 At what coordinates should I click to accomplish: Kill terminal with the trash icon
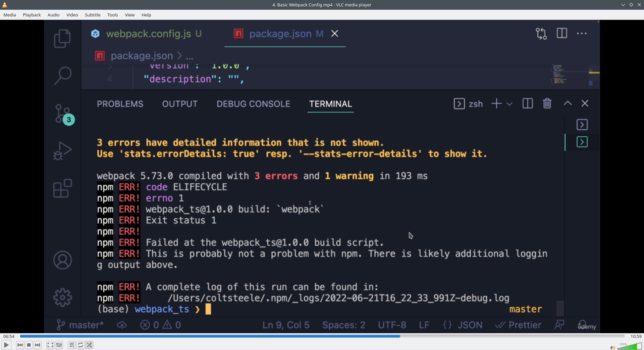tap(547, 103)
